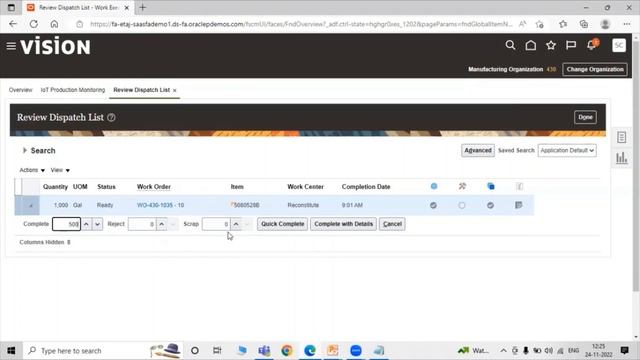Open the SC user profile menu
The image size is (640, 360).
coord(619,45)
